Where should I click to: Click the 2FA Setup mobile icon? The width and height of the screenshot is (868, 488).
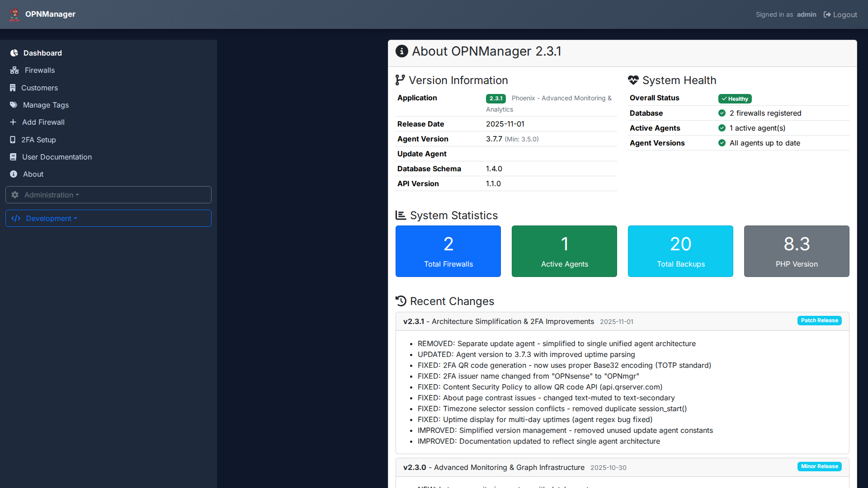pyautogui.click(x=13, y=140)
